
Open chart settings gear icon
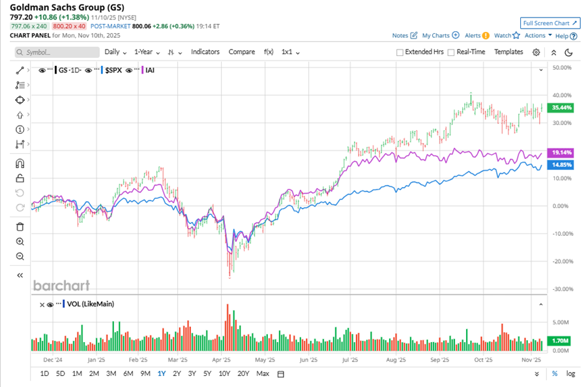point(536,52)
